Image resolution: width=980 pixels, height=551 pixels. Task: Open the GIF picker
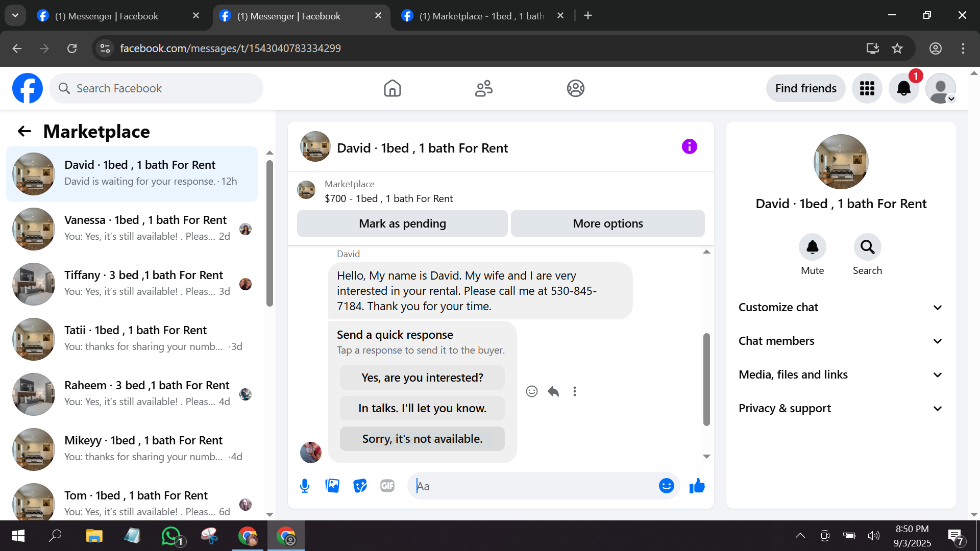click(387, 486)
